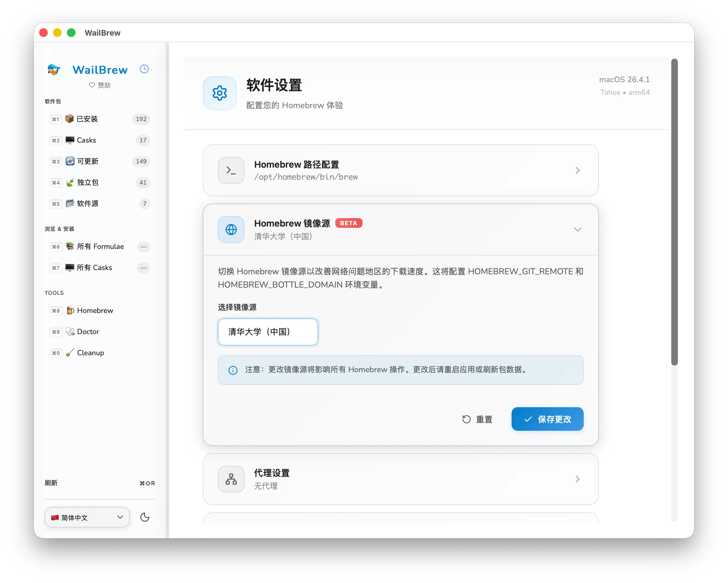The width and height of the screenshot is (728, 583).
Task: Show the 可更新 packages list
Action: 100,161
